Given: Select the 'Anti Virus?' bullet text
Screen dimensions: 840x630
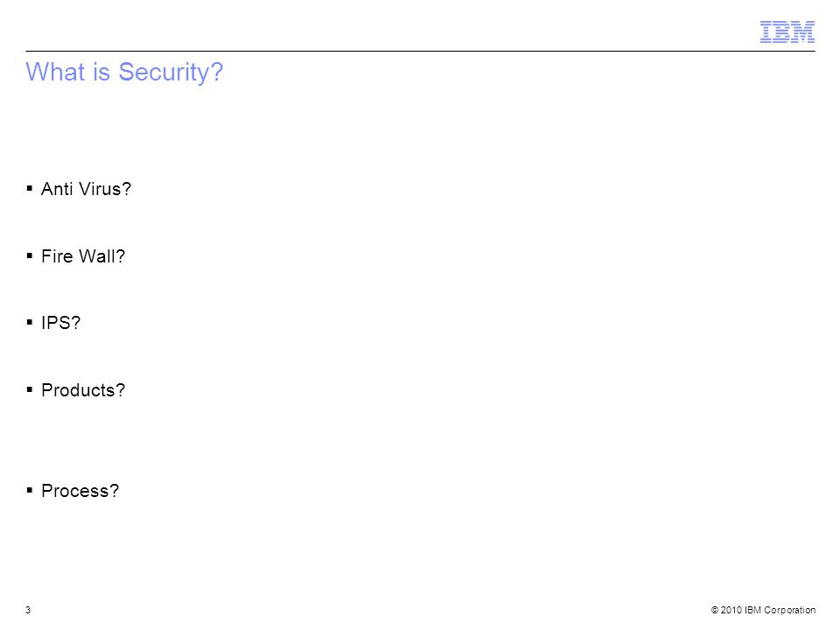Looking at the screenshot, I should tap(87, 189).
